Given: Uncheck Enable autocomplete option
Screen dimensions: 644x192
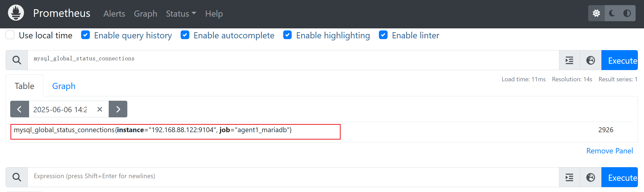Looking at the screenshot, I should click(185, 35).
